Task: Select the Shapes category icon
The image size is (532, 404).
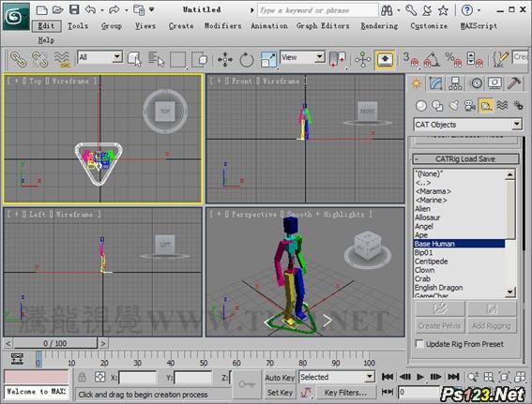Action: click(437, 106)
